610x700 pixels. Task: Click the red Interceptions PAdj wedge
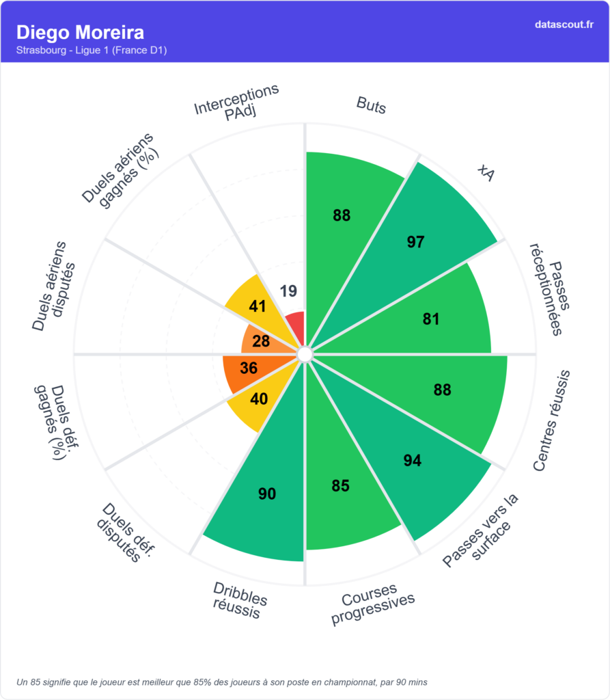click(x=296, y=325)
